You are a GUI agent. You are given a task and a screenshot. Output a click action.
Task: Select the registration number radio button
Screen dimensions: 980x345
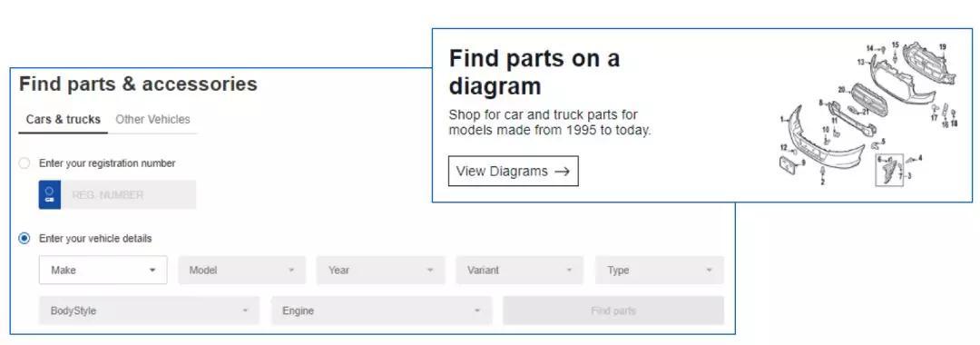(x=24, y=163)
